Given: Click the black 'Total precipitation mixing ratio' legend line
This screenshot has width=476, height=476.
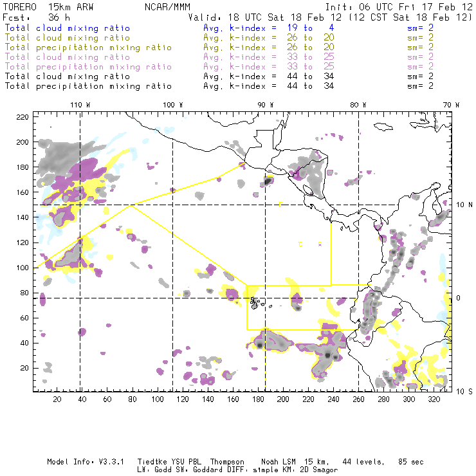Looking at the screenshot, I should point(88,86).
